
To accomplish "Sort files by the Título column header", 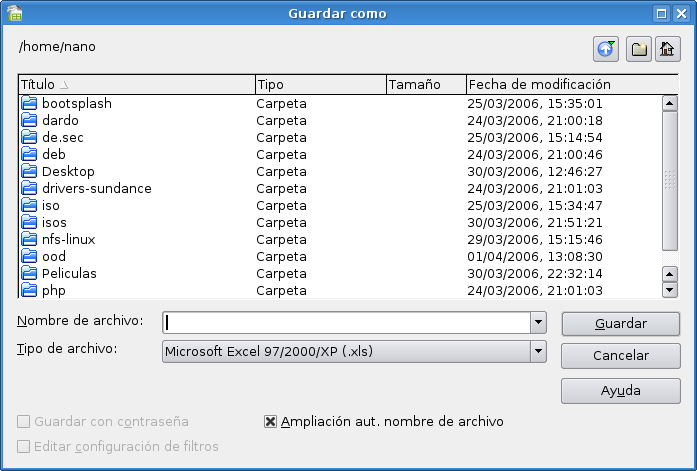I will [136, 84].
